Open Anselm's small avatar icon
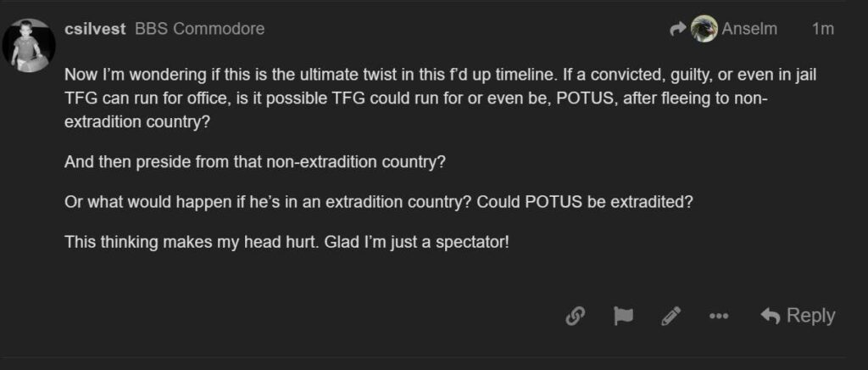The width and height of the screenshot is (868, 370). (704, 29)
